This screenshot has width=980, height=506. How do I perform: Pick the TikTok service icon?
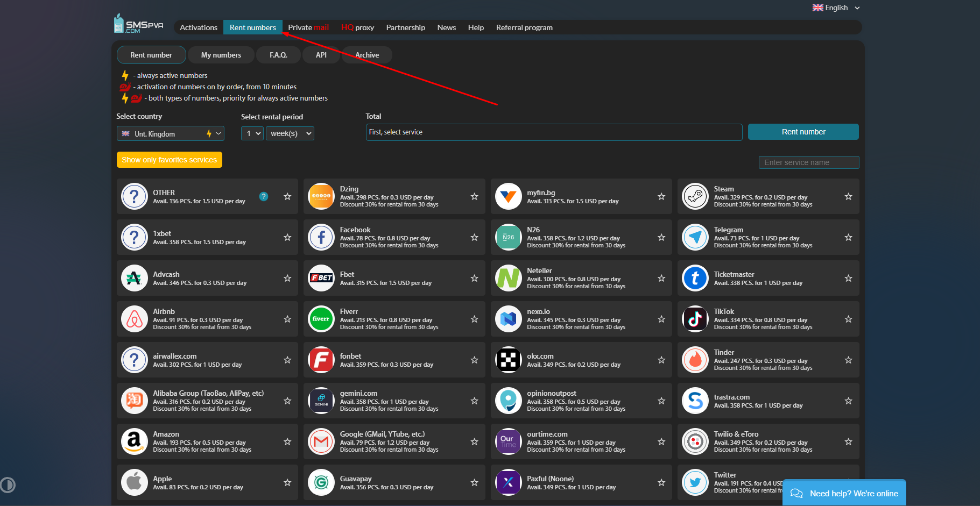click(x=695, y=319)
